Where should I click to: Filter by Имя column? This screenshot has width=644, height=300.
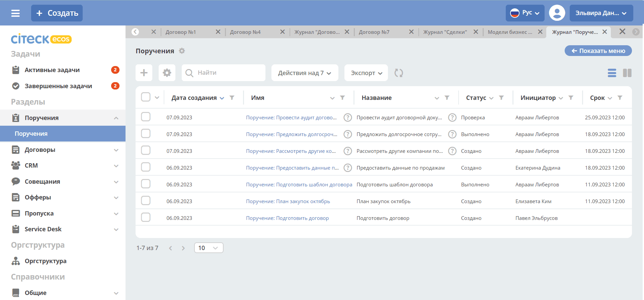pyautogui.click(x=342, y=98)
